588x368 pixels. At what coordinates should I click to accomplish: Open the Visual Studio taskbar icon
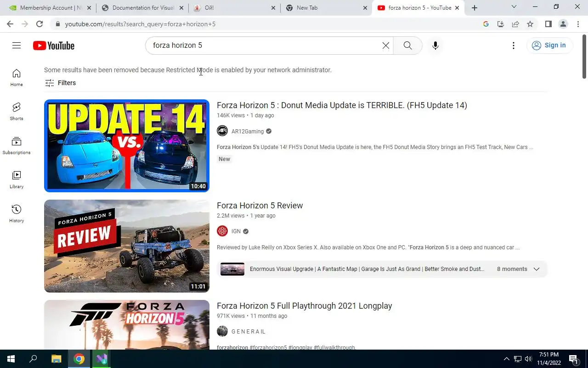102,359
